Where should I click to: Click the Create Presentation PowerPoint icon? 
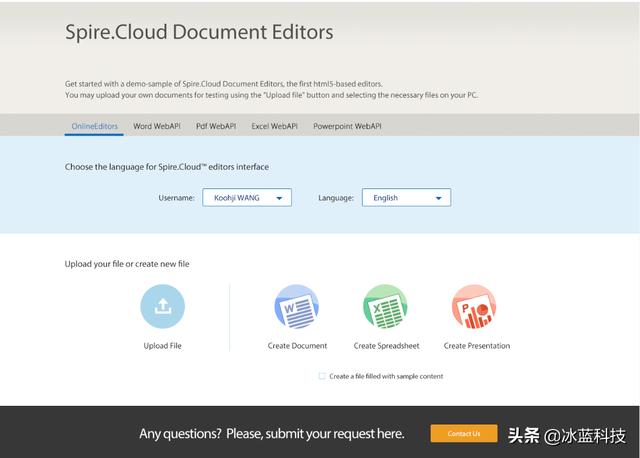coord(474,306)
